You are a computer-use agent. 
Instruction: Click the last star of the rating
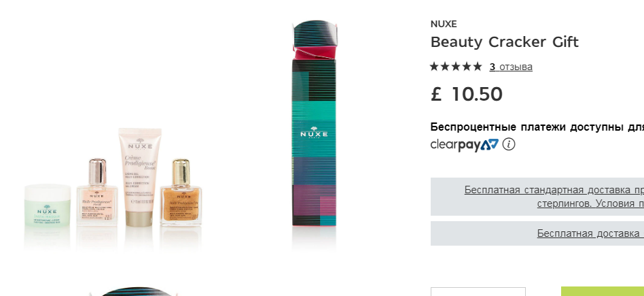click(x=478, y=67)
